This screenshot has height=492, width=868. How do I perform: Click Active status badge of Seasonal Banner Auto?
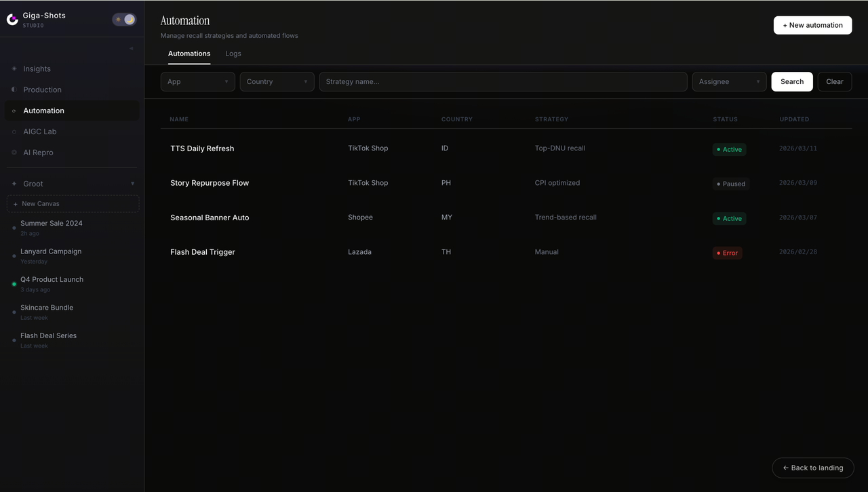[x=729, y=218]
